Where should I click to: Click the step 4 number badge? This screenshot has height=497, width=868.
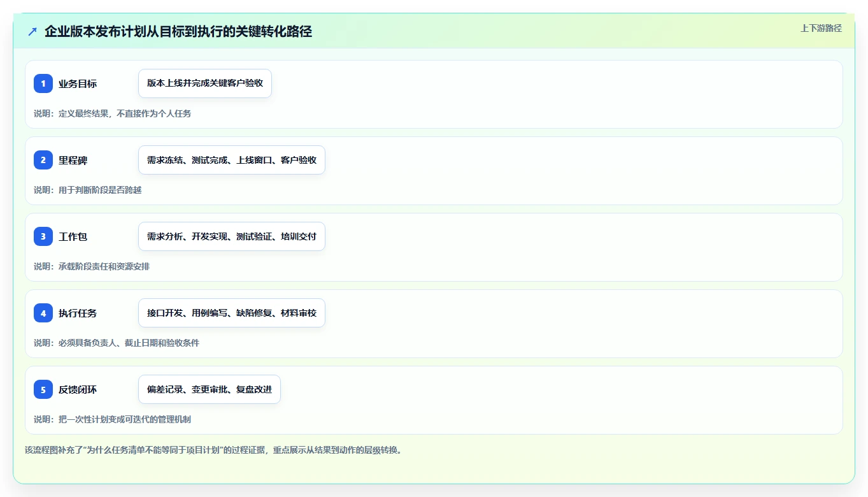(x=43, y=313)
